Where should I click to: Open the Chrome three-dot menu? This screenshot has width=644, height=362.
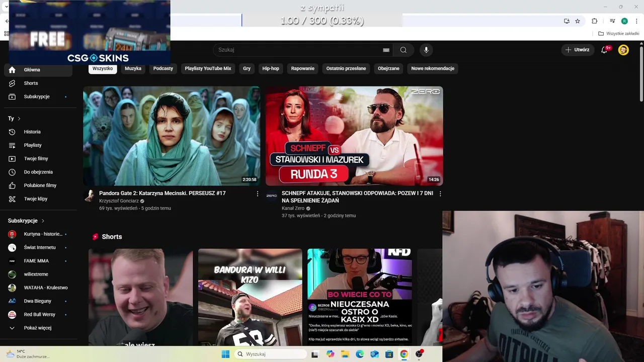[x=636, y=21]
